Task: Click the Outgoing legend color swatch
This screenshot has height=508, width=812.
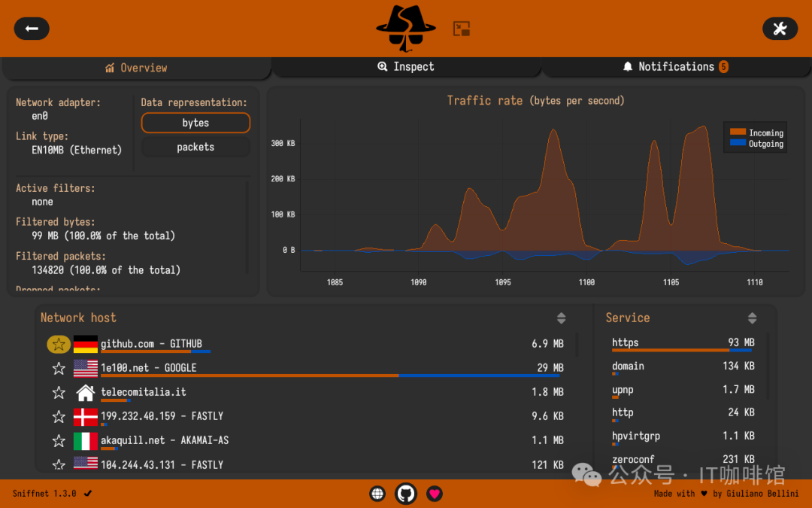Action: pyautogui.click(x=738, y=142)
